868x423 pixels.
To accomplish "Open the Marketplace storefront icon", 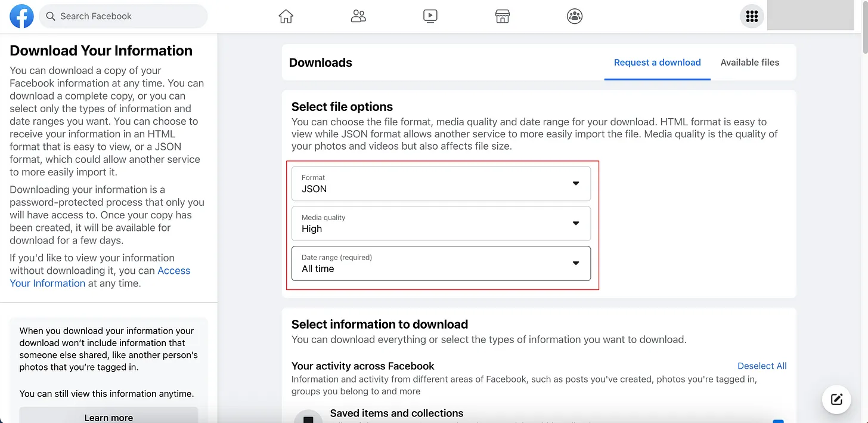I will coord(503,17).
